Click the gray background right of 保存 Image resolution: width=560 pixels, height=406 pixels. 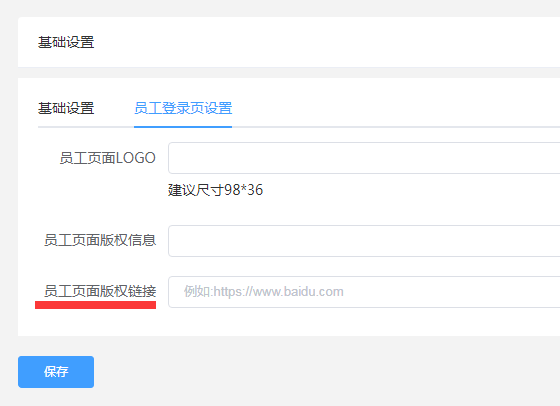[x=321, y=372]
